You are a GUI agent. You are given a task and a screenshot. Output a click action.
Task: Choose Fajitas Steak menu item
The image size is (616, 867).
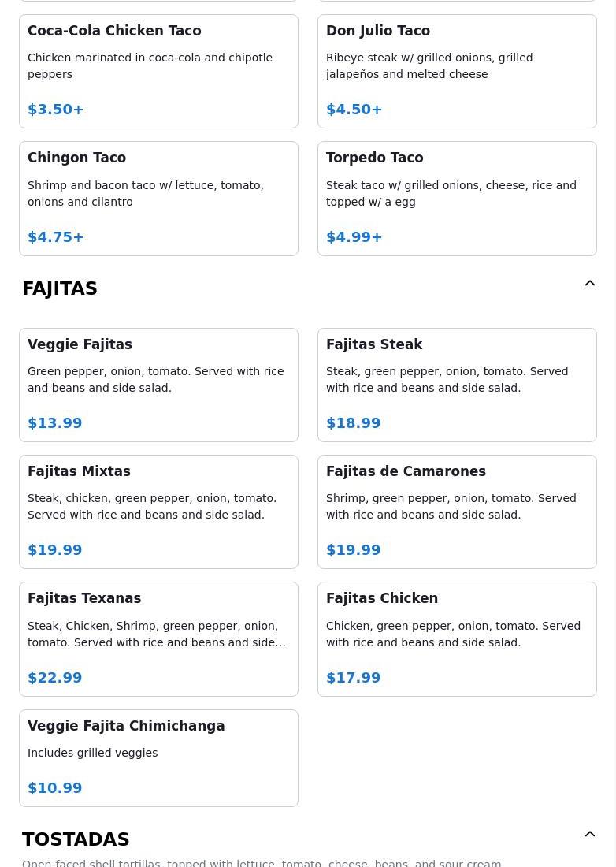457,385
